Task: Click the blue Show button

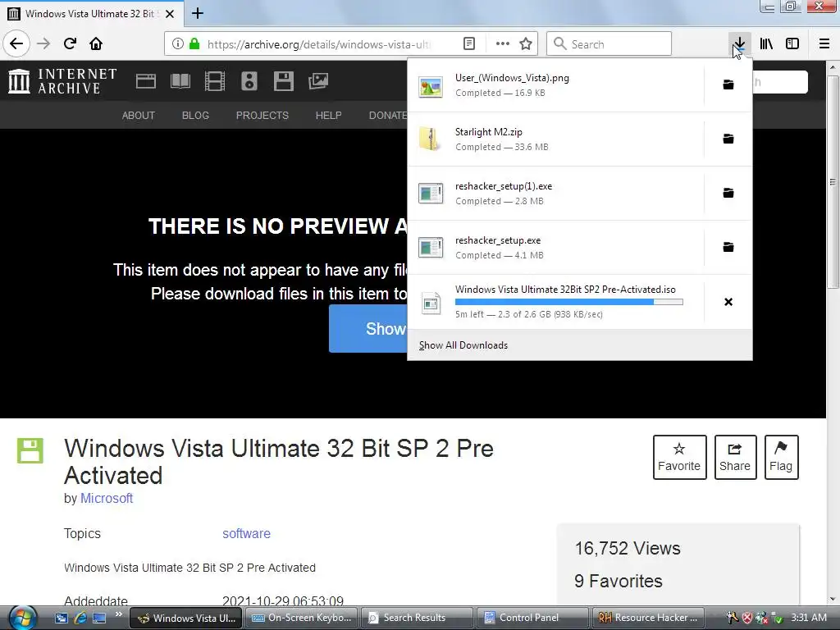Action: [x=368, y=328]
